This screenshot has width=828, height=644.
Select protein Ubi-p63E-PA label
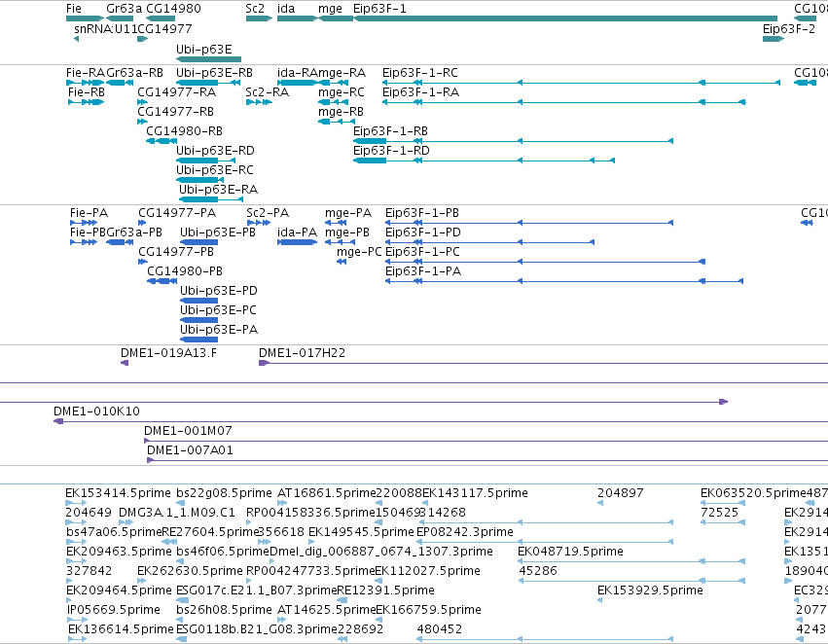pos(219,330)
